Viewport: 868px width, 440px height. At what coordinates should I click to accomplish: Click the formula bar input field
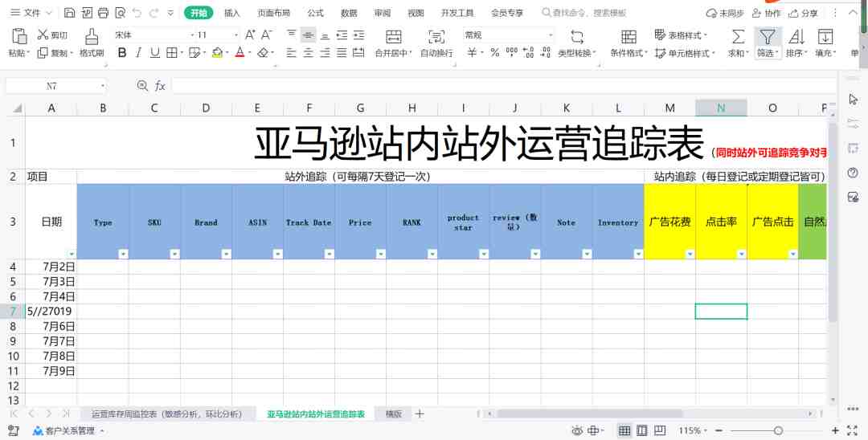point(504,86)
